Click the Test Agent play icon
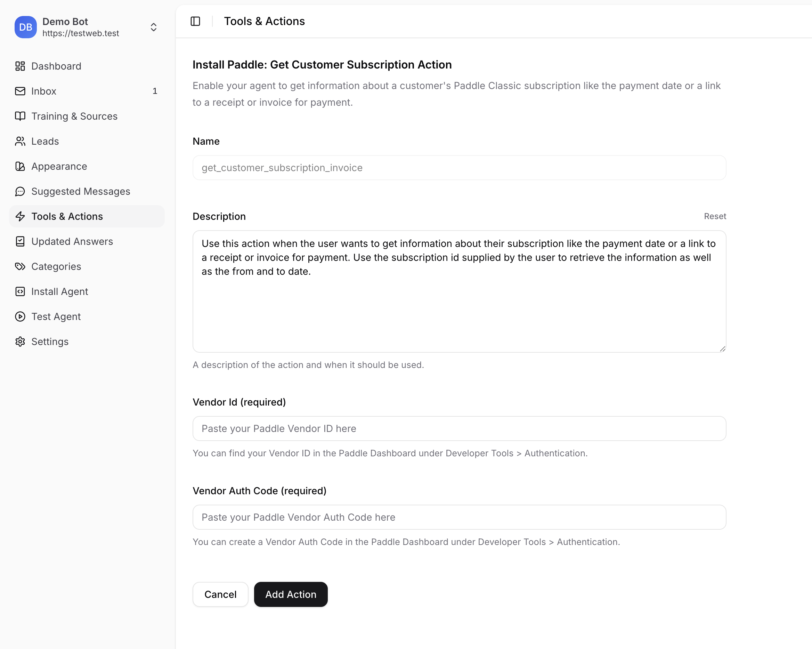Image resolution: width=812 pixels, height=649 pixels. pos(20,317)
